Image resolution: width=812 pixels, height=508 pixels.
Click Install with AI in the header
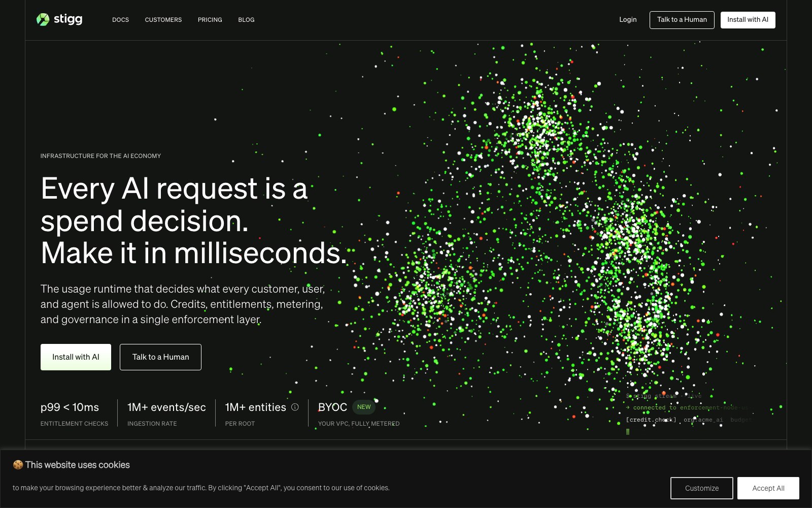748,20
